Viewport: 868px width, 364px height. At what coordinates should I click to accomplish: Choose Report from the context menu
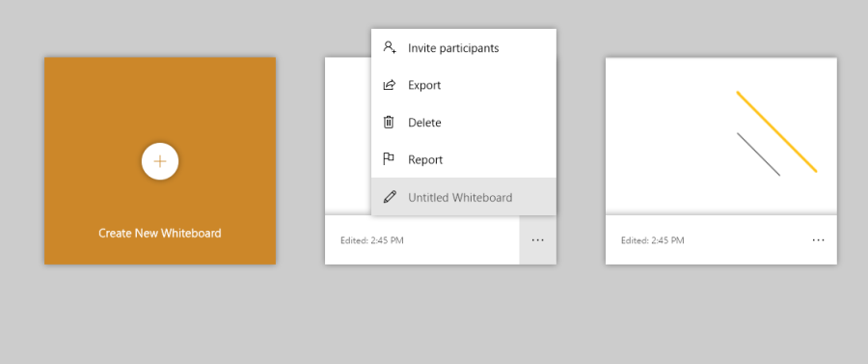coord(464,159)
